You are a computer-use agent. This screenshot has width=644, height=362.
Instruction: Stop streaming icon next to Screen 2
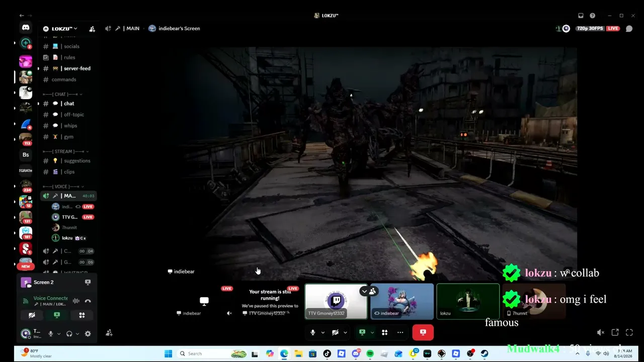tap(88, 283)
